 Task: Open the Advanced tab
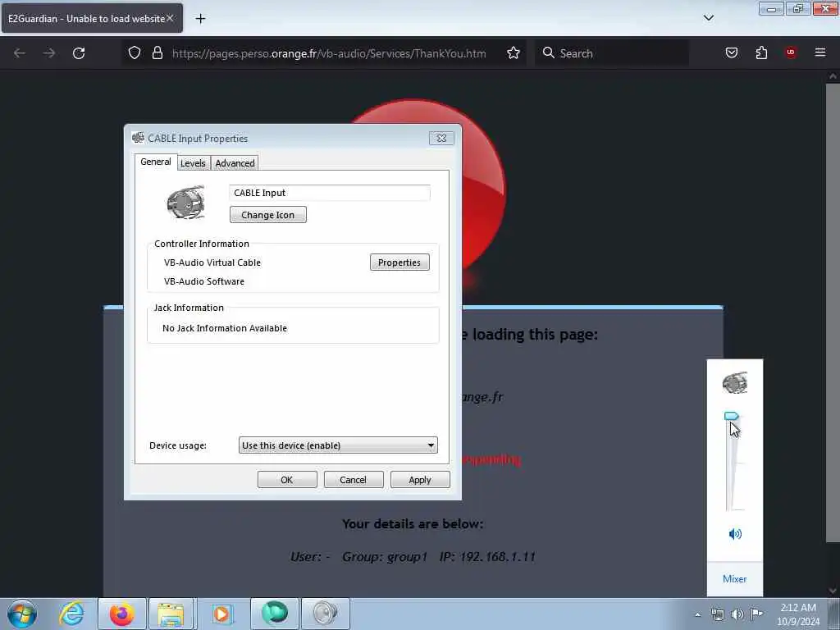pos(235,163)
